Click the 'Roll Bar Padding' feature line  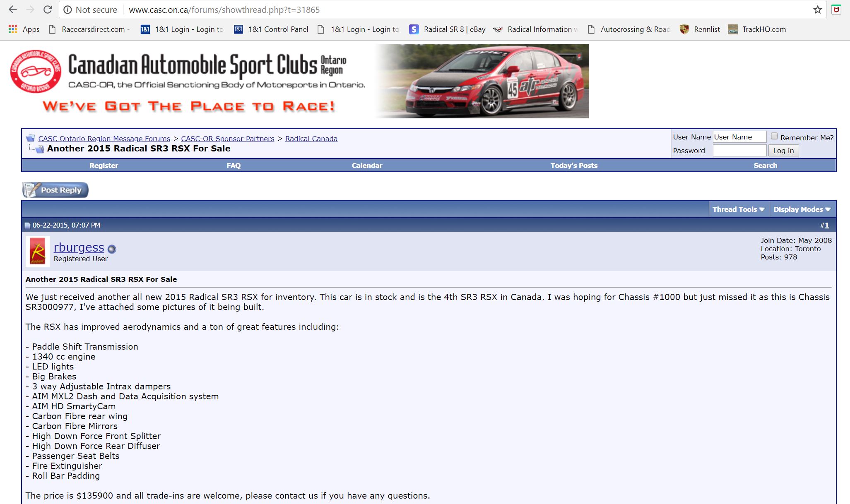coord(63,476)
